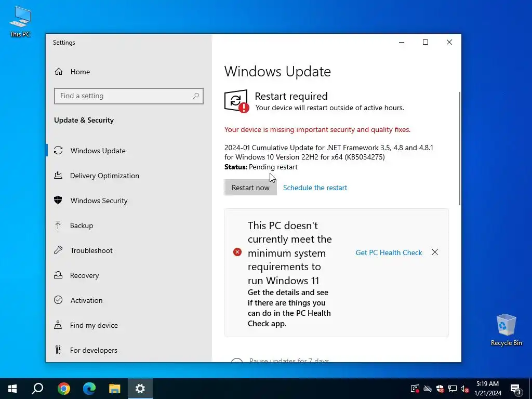Screen dimensions: 532x399
Task: Click the magnifier icon in Find a setting box
Action: coord(196,96)
